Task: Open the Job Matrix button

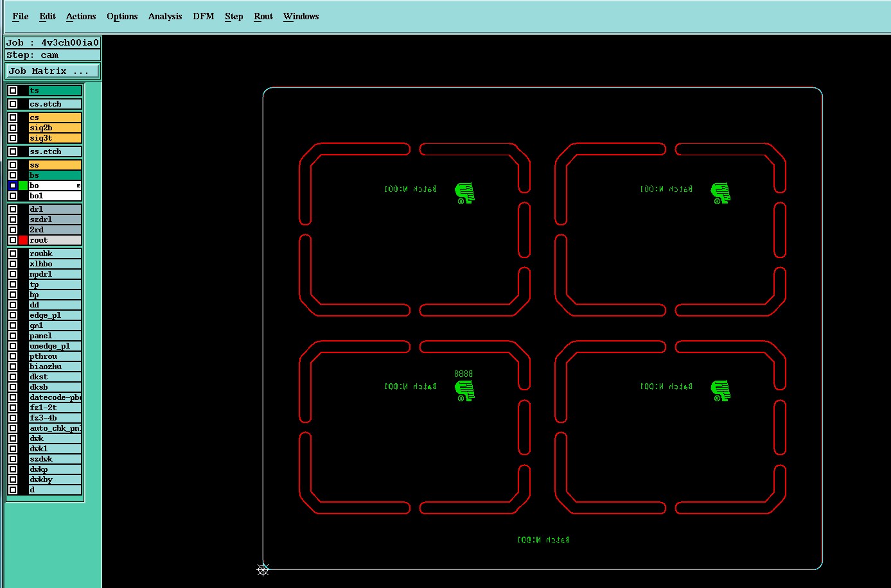Action: (53, 71)
